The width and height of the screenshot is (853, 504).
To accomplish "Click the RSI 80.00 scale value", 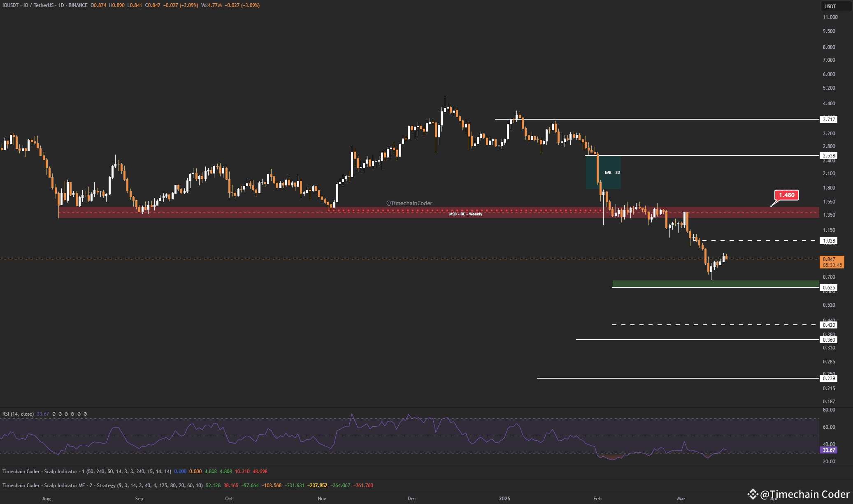I will click(829, 410).
